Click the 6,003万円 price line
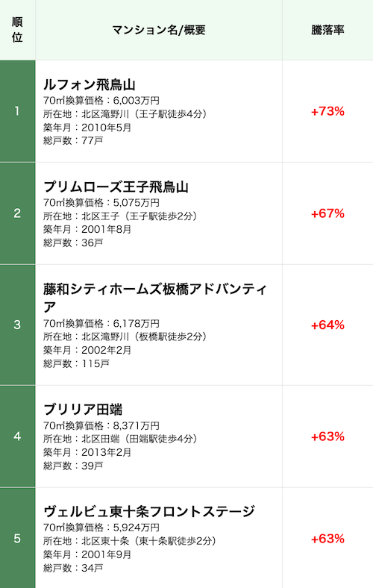This screenshot has width=373, height=588. point(101,101)
